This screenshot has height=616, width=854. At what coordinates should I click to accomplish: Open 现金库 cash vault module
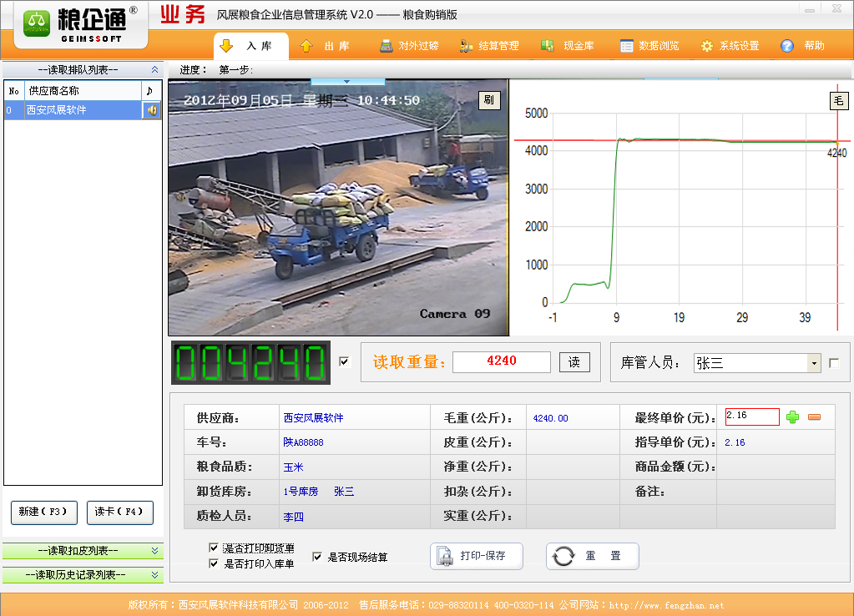pyautogui.click(x=548, y=46)
